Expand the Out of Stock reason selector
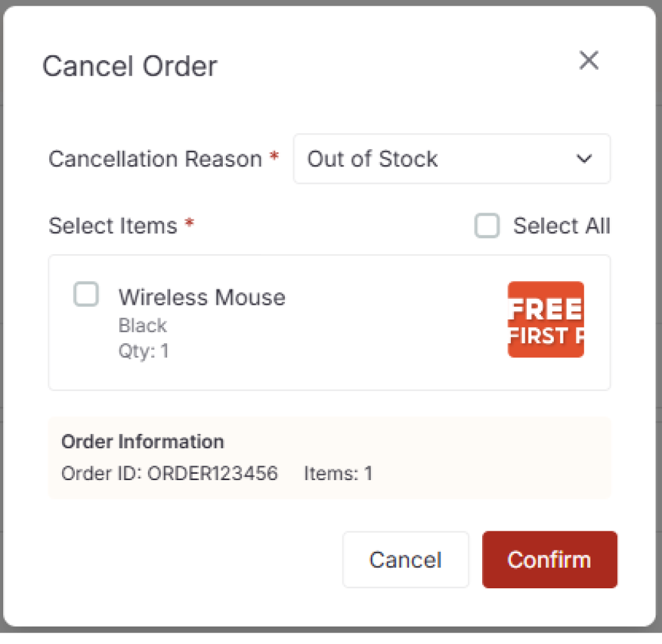 pyautogui.click(x=452, y=159)
